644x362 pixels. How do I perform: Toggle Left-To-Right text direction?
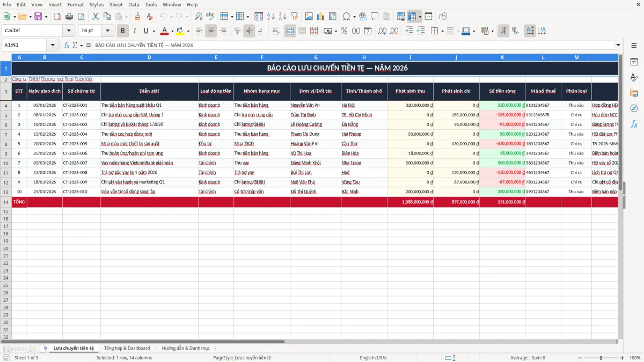tap(503, 31)
